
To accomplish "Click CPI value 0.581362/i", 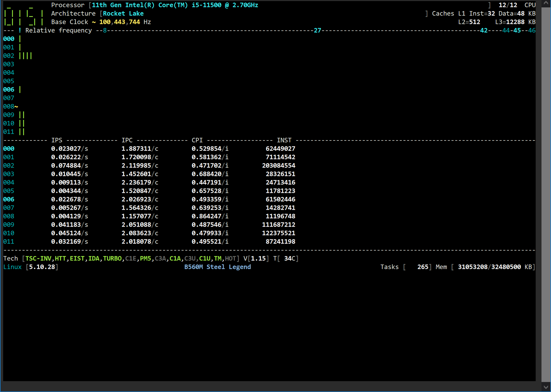I will [210, 157].
